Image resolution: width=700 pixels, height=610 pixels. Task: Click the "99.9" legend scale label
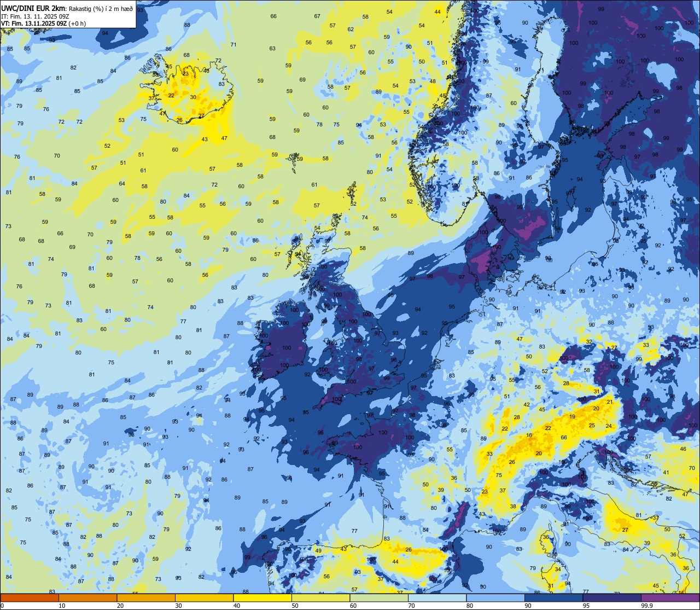pyautogui.click(x=646, y=606)
